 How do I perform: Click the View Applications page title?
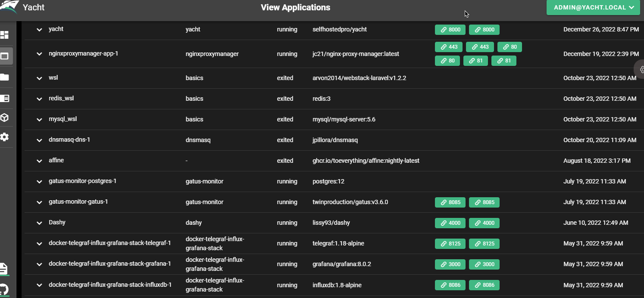coord(295,7)
